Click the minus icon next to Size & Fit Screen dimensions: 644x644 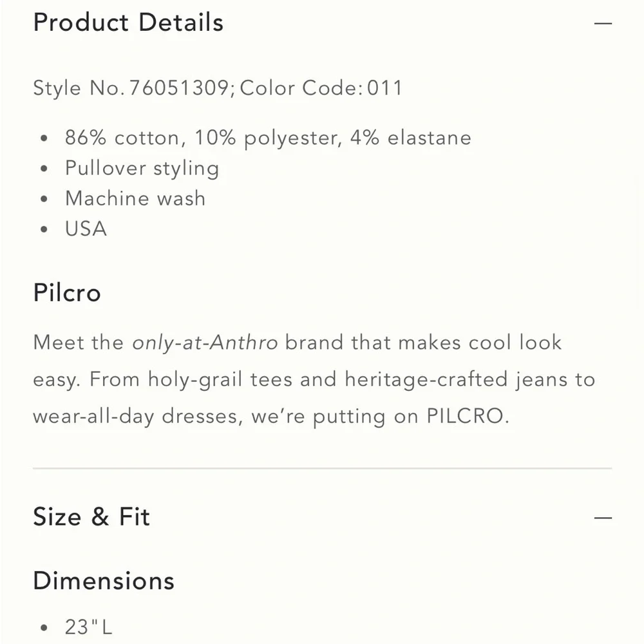(x=603, y=516)
